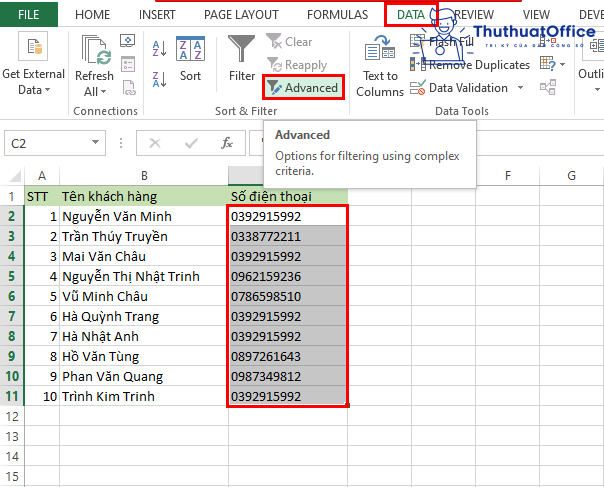This screenshot has height=487, width=604.
Task: Select phone number cell 0897261643
Action: click(288, 357)
